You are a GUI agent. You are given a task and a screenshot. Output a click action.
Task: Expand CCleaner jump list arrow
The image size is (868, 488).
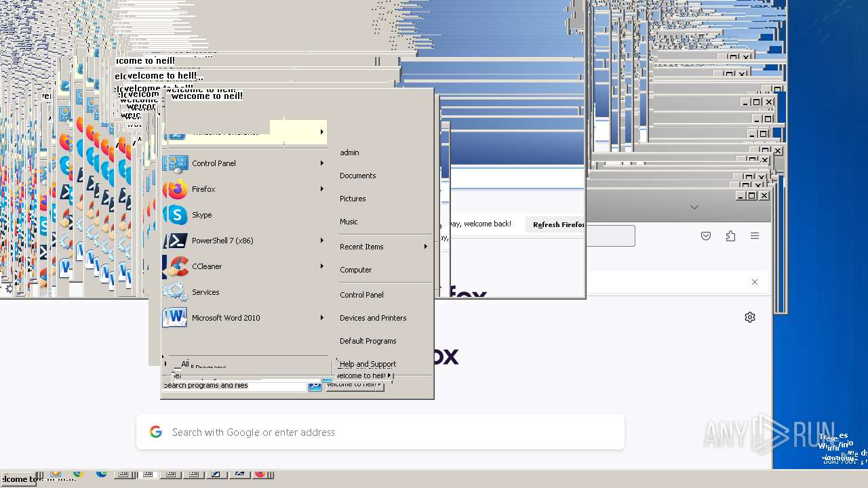322,266
